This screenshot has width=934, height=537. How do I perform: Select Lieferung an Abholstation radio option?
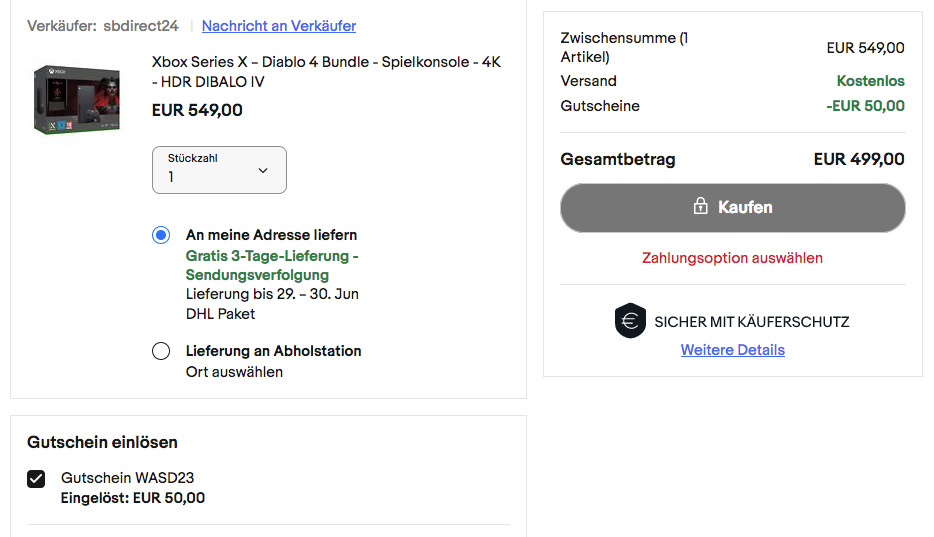coord(161,351)
